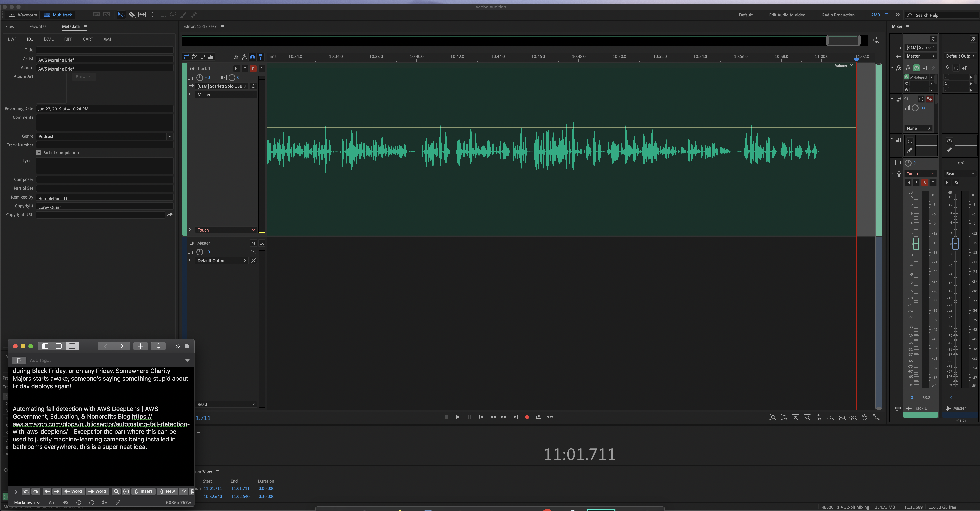Switch to the Favorites panel tab

click(38, 27)
